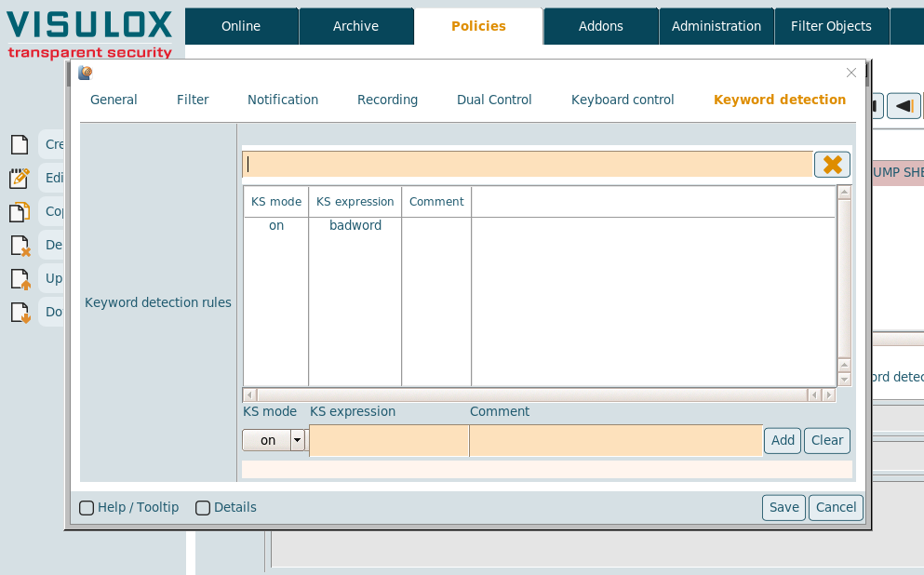Clear search filter with orange X icon
The width and height of the screenshot is (924, 575).
(832, 165)
